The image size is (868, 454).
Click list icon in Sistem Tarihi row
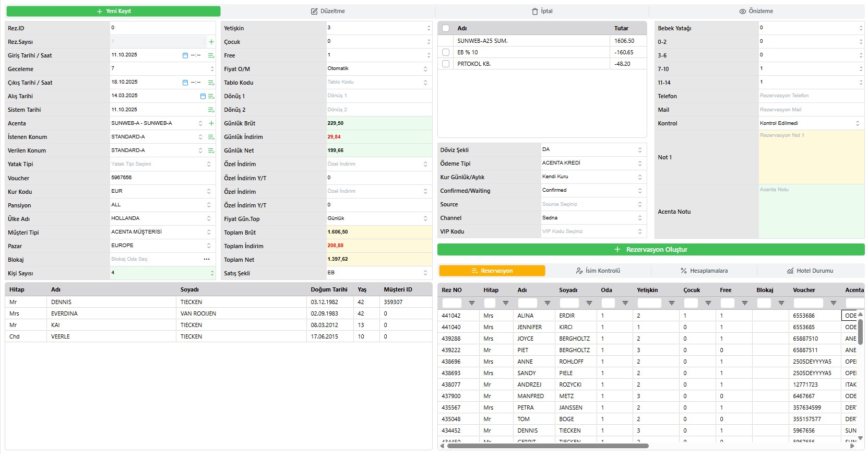(211, 110)
